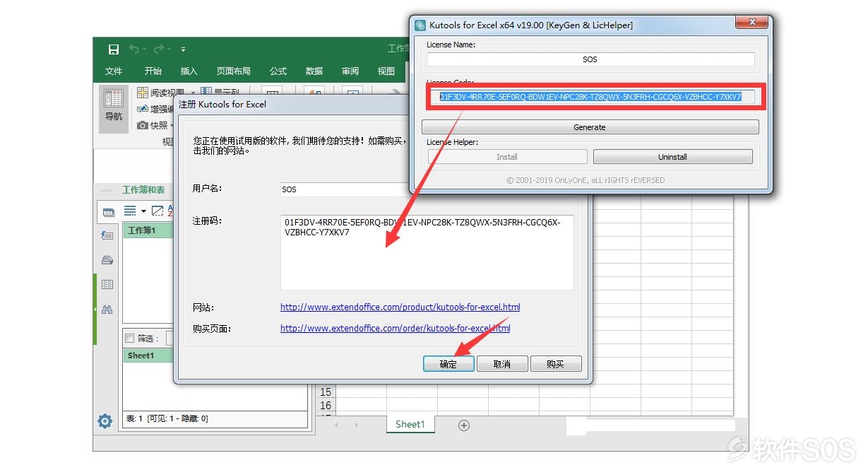Click the 确定 button to confirm registration
Image resolution: width=868 pixels, height=470 pixels.
pyautogui.click(x=448, y=364)
